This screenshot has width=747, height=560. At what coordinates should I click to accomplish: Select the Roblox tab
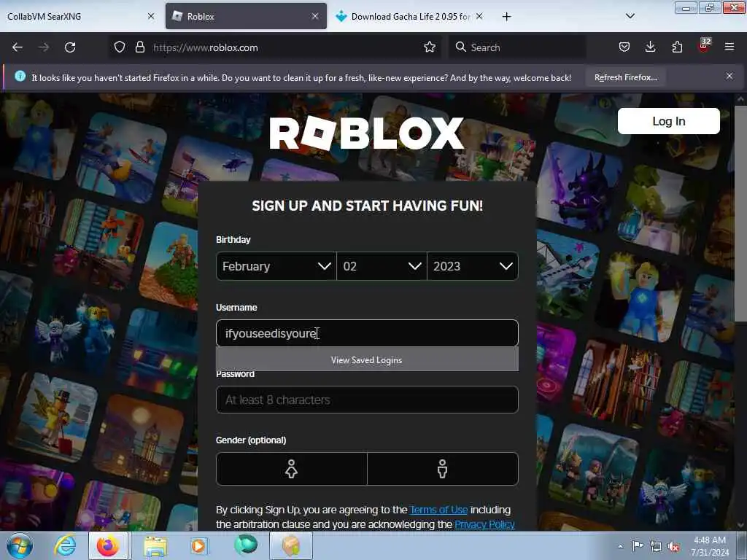point(246,16)
